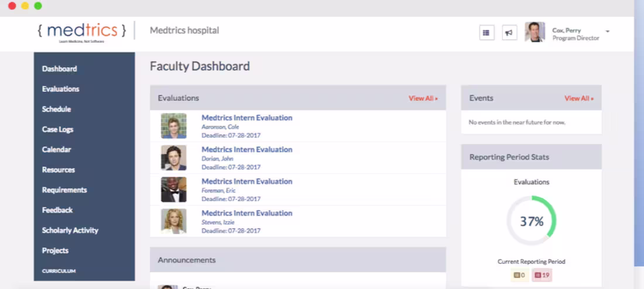Viewport: 644px width, 289px height.
Task: Click the 37% evaluations progress ring
Action: tap(532, 221)
